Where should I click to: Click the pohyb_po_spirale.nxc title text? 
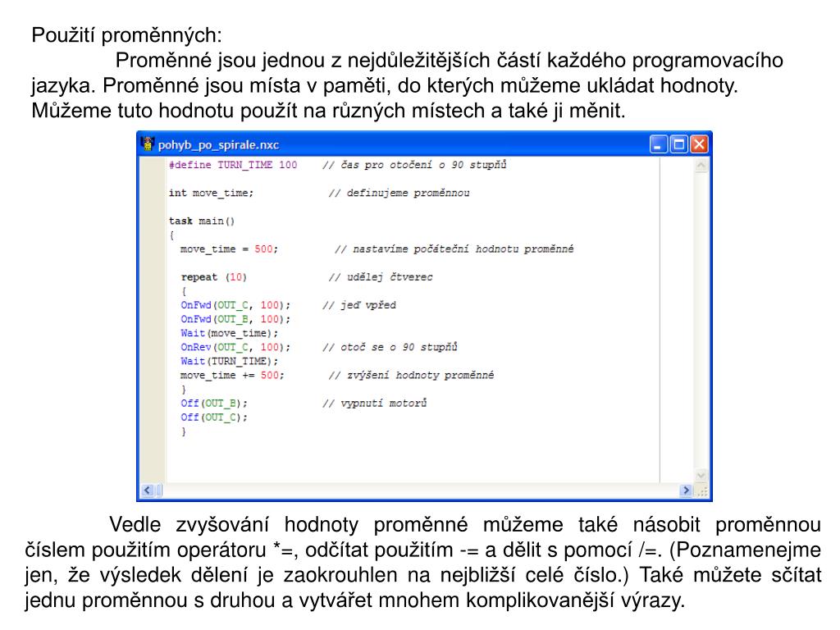[x=218, y=145]
